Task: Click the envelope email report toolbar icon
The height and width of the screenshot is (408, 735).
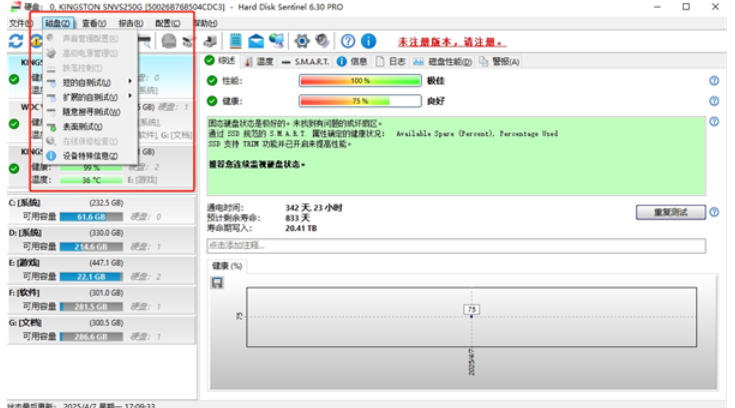Action: 255,41
